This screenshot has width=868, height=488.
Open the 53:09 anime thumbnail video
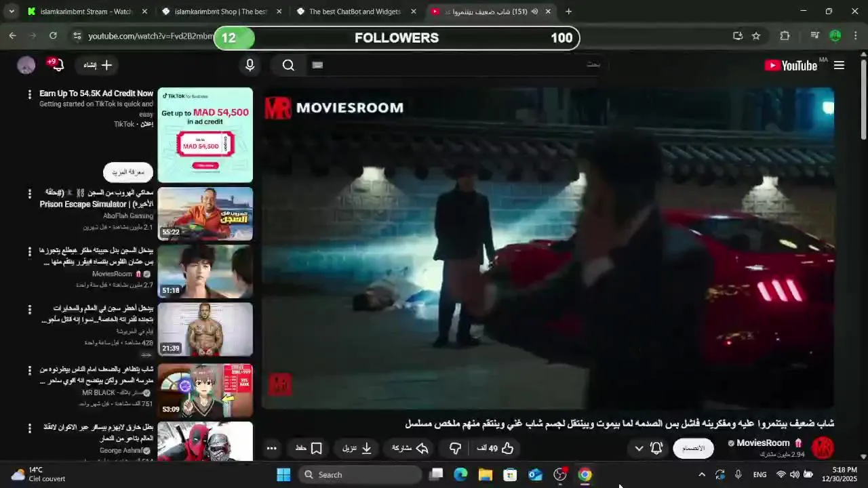click(205, 390)
